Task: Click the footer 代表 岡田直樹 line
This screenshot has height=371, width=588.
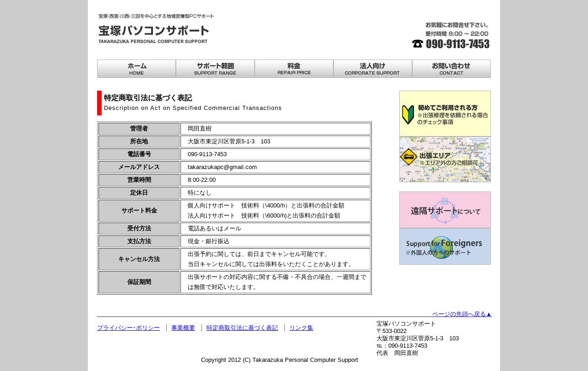Action: 397,353
